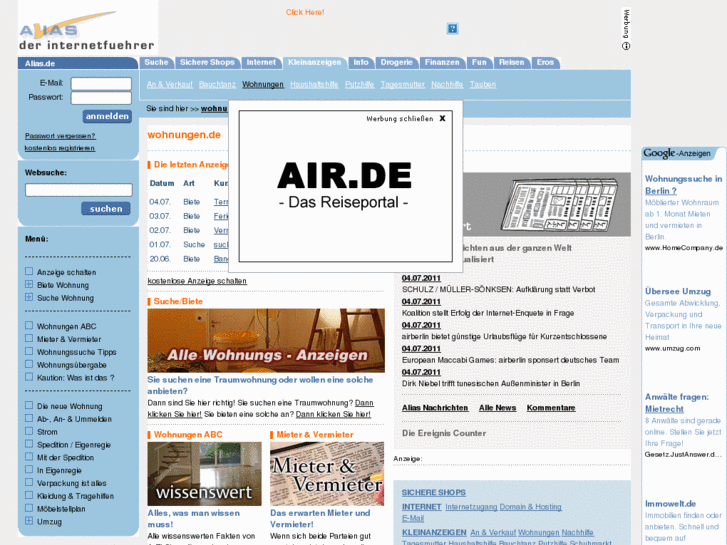Open the Google-Anzeigen logo
The image size is (727, 545).
[677, 153]
